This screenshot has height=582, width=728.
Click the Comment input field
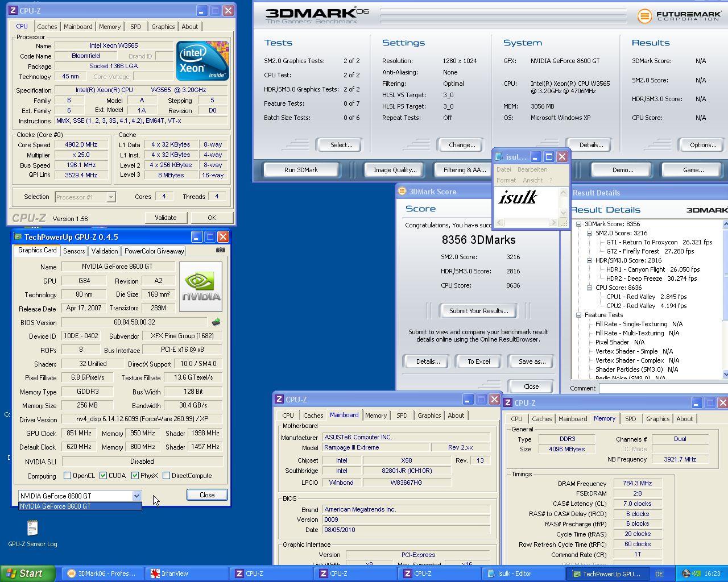pyautogui.click(x=663, y=388)
